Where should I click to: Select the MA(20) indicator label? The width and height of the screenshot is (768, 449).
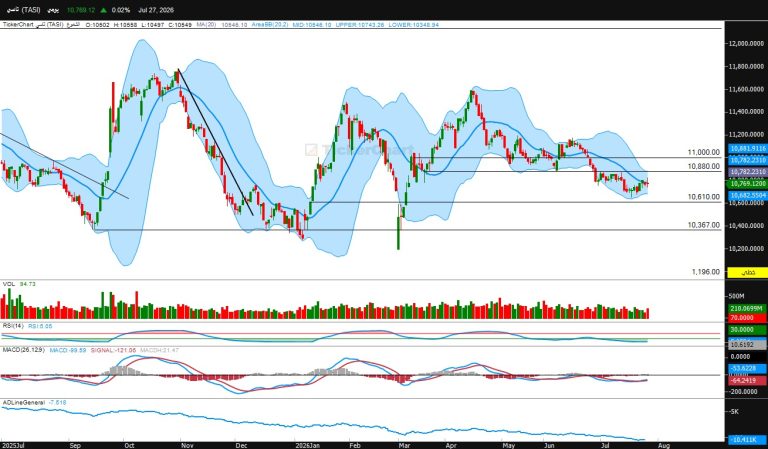tap(206, 24)
